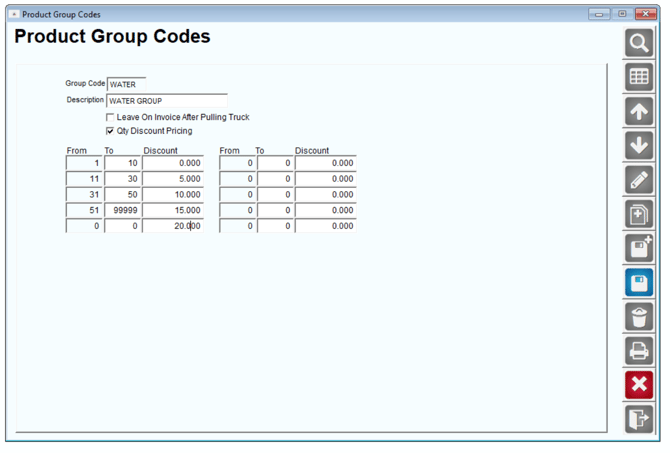The width and height of the screenshot is (670, 453).
Task: Click the Product Group Codes page heading
Action: click(x=112, y=36)
